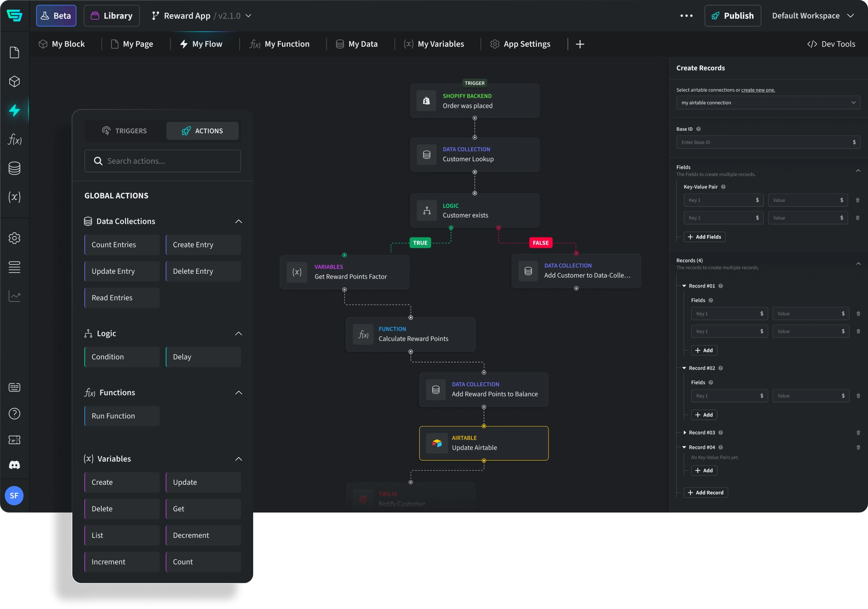Open the analytics chart icon in sidebar

[14, 296]
